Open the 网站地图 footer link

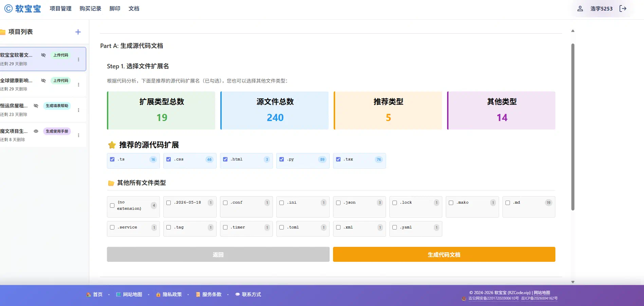tap(129, 294)
